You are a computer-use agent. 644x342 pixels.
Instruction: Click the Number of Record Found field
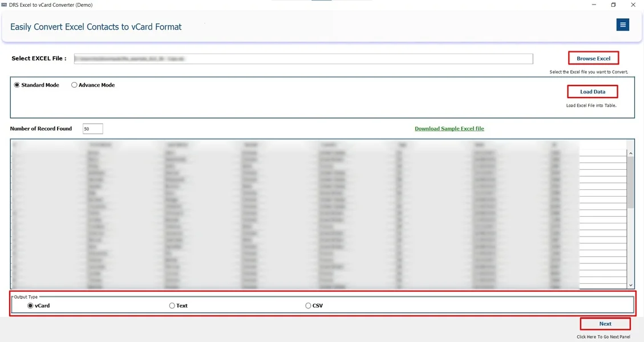point(92,128)
